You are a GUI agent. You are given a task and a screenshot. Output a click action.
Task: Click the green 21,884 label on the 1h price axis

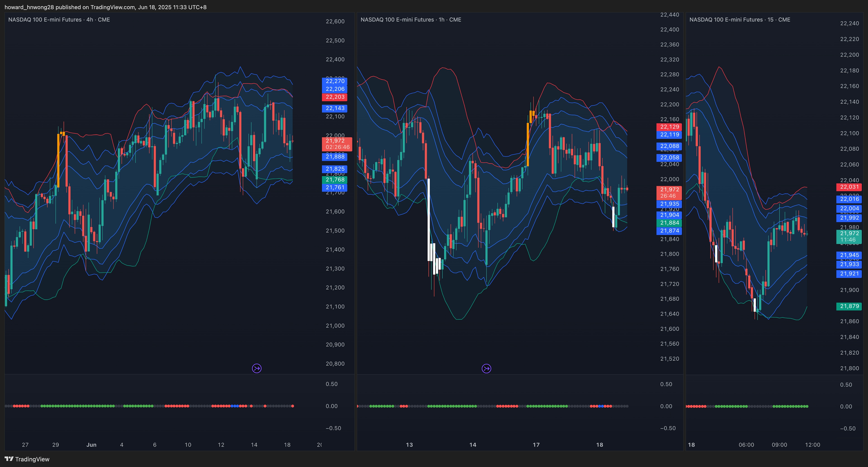tap(669, 223)
